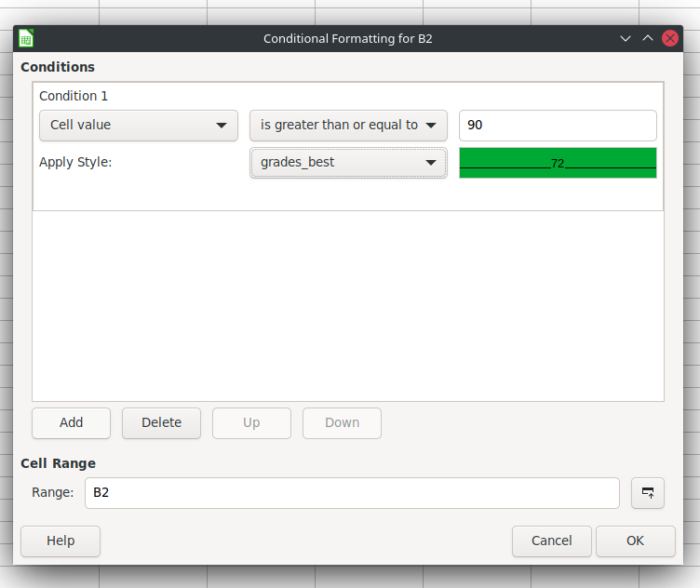
Task: Click the Down button
Action: tap(342, 423)
